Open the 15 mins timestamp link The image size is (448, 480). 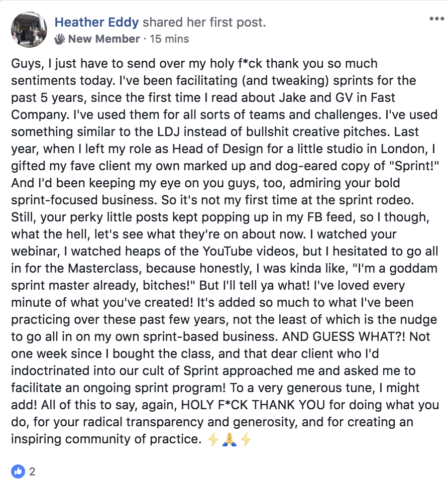click(x=169, y=39)
